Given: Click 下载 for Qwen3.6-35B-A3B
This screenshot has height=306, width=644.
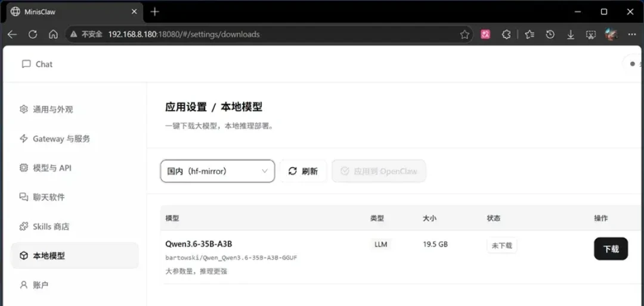Looking at the screenshot, I should 611,249.
